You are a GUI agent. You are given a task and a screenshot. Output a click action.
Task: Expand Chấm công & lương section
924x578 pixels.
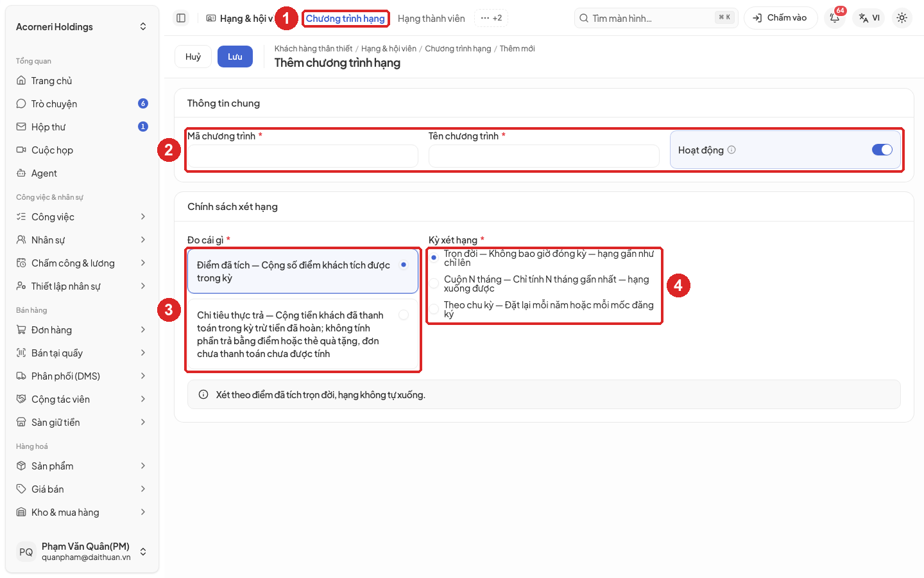click(82, 263)
